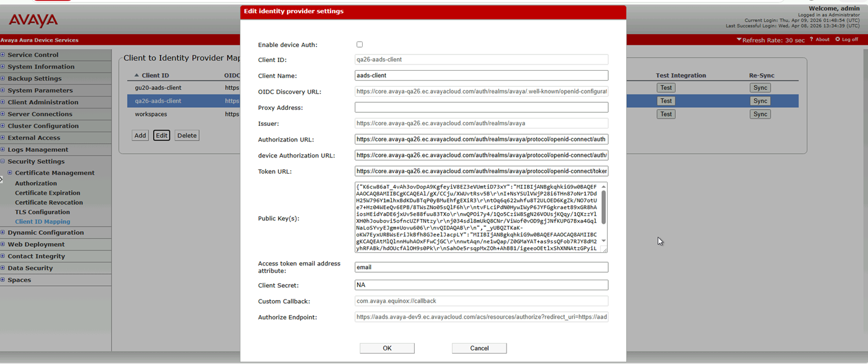Viewport: 868px width, 364px height.
Task: Click the Public Key(s) scrollbar thumb
Action: (x=604, y=207)
